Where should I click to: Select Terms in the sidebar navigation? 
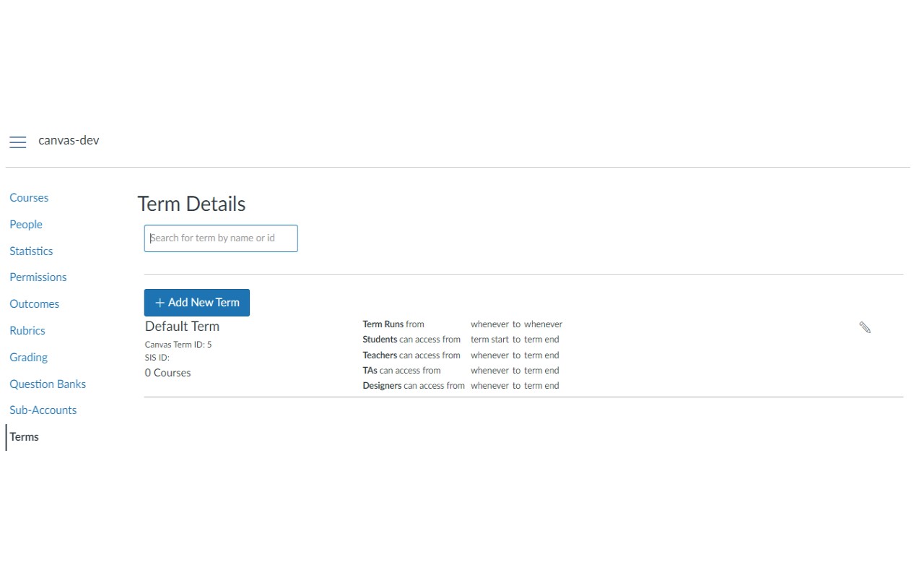click(25, 436)
